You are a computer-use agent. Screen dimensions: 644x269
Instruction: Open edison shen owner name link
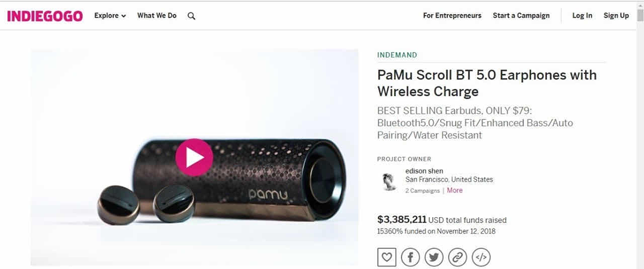[424, 171]
